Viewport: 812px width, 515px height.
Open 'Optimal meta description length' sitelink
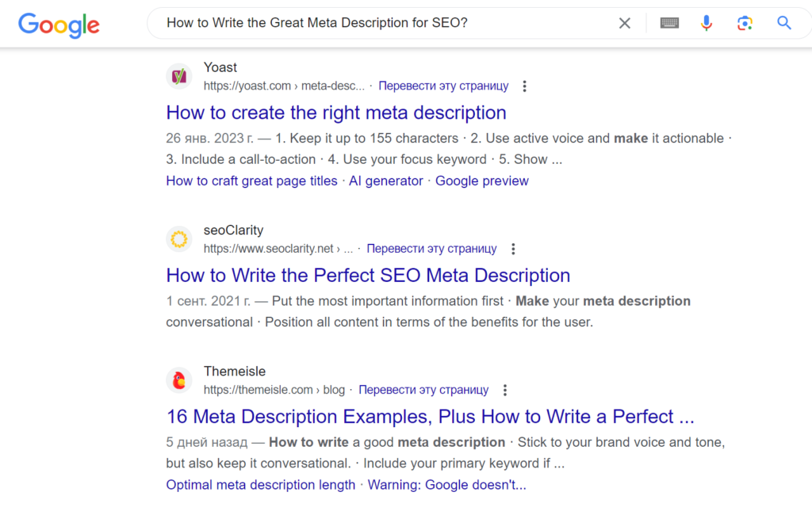[260, 485]
